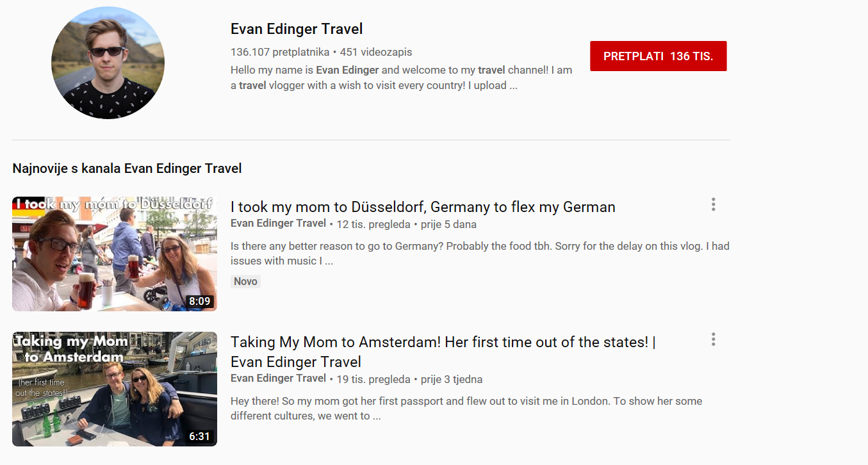Open options menu for the Düsseldorf video
Screen dimensions: 868x465
[713, 204]
